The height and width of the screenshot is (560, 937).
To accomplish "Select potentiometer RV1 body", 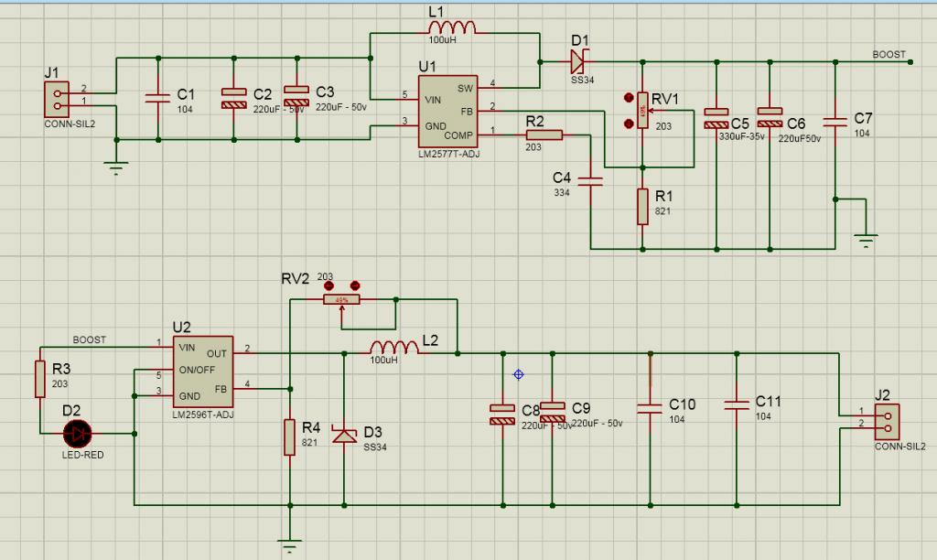I will coord(642,110).
